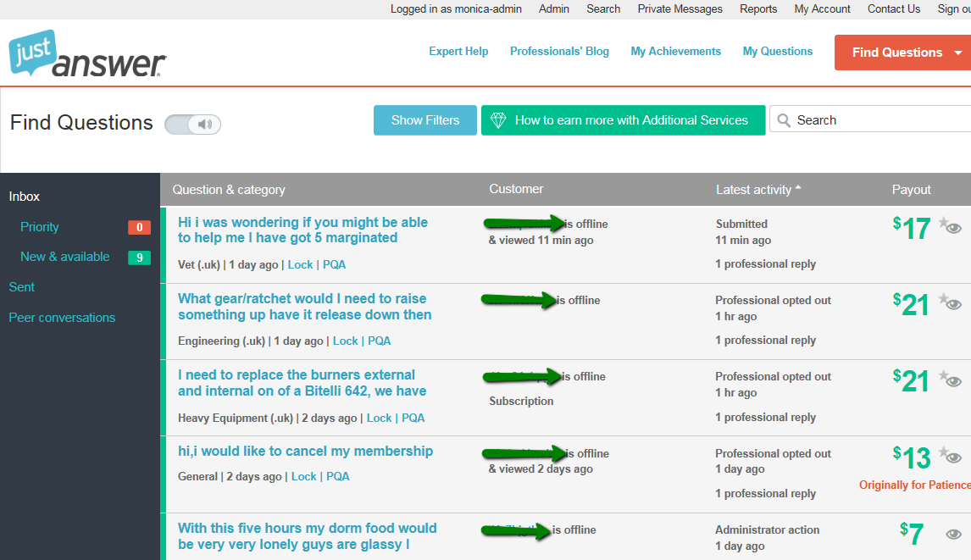Star the $13 cancel membership question

click(x=943, y=452)
